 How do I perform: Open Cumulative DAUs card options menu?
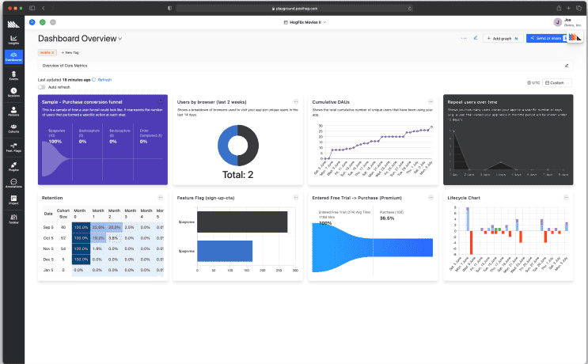431,101
